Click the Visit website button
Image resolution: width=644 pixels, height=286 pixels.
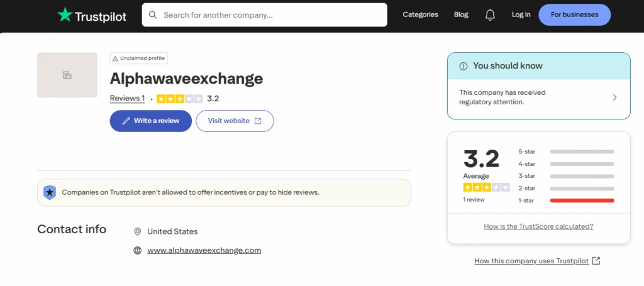(x=235, y=121)
